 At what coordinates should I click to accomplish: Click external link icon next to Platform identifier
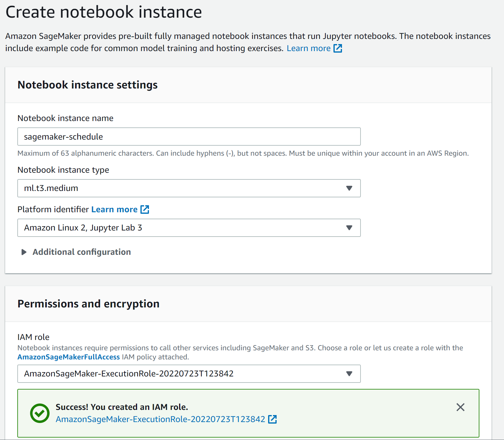[145, 210]
